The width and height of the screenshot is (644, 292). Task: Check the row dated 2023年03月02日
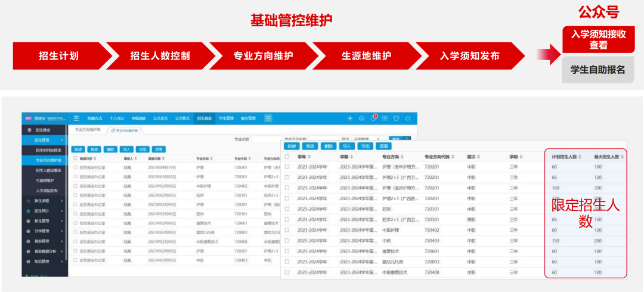click(75, 176)
